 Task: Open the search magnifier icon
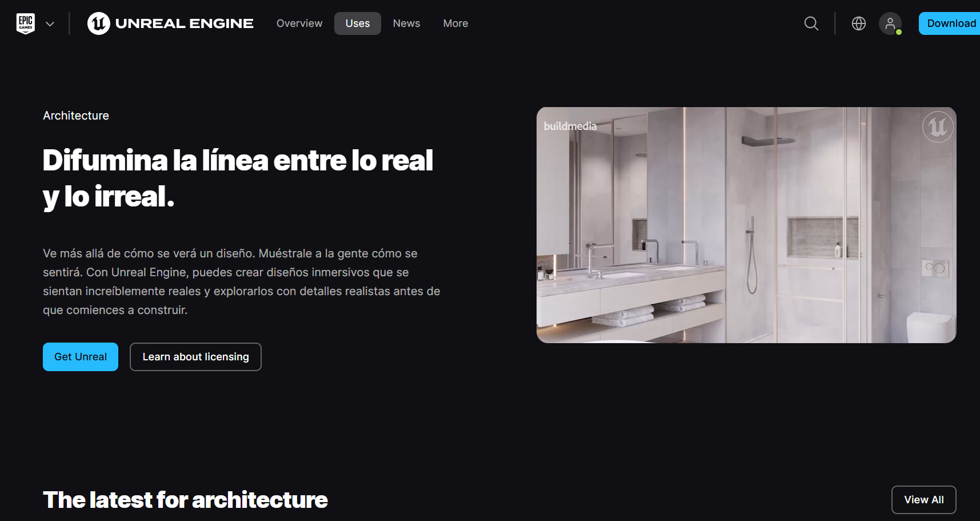[811, 23]
